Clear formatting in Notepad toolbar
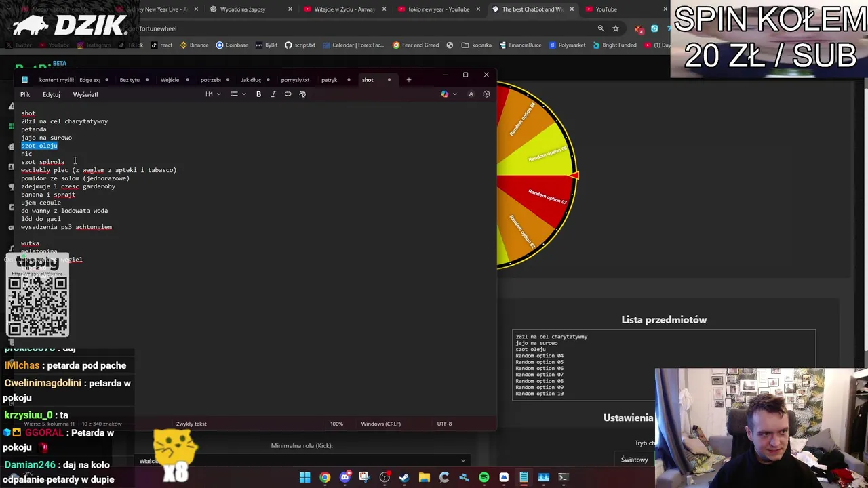868x488 pixels. [302, 94]
